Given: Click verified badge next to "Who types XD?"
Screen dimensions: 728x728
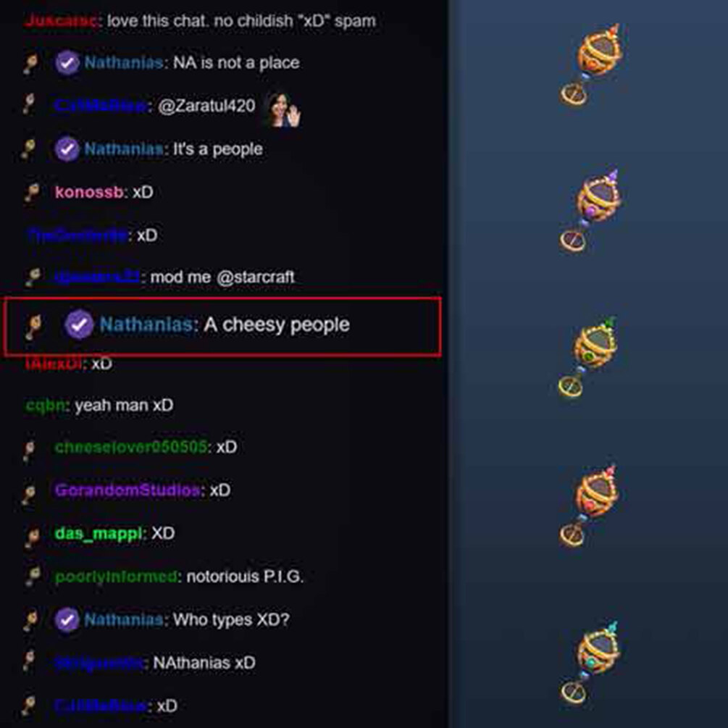Looking at the screenshot, I should point(67,620).
